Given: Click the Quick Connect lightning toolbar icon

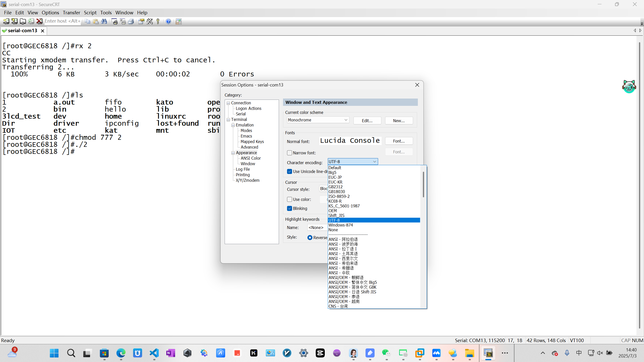Looking at the screenshot, I should pyautogui.click(x=14, y=21).
